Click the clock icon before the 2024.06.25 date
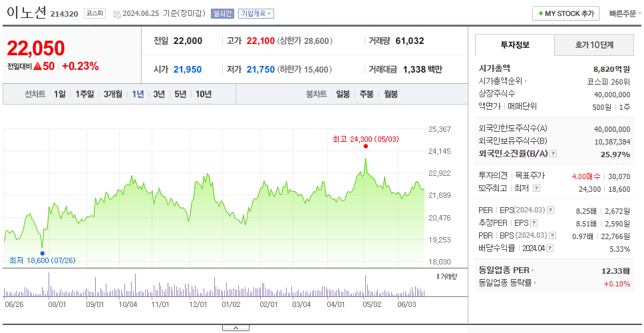The height and width of the screenshot is (333, 644). [x=116, y=14]
